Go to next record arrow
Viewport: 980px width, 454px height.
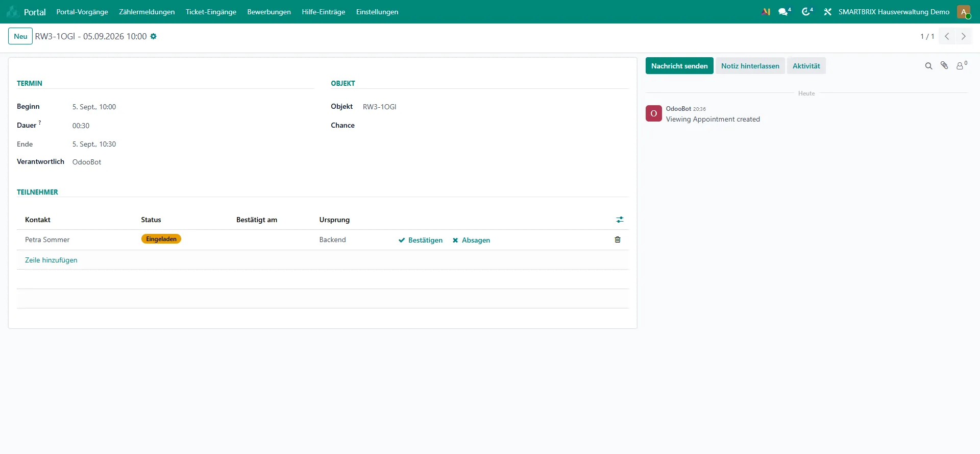click(964, 36)
